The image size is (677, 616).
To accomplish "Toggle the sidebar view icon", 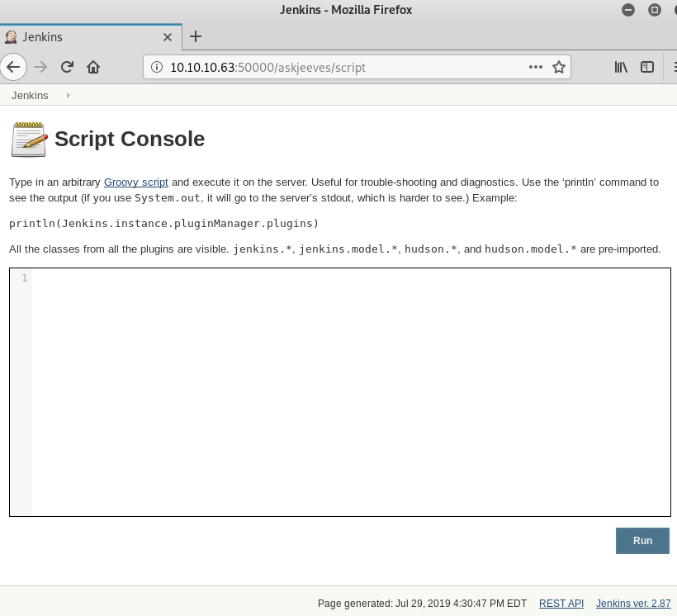I will point(647,67).
